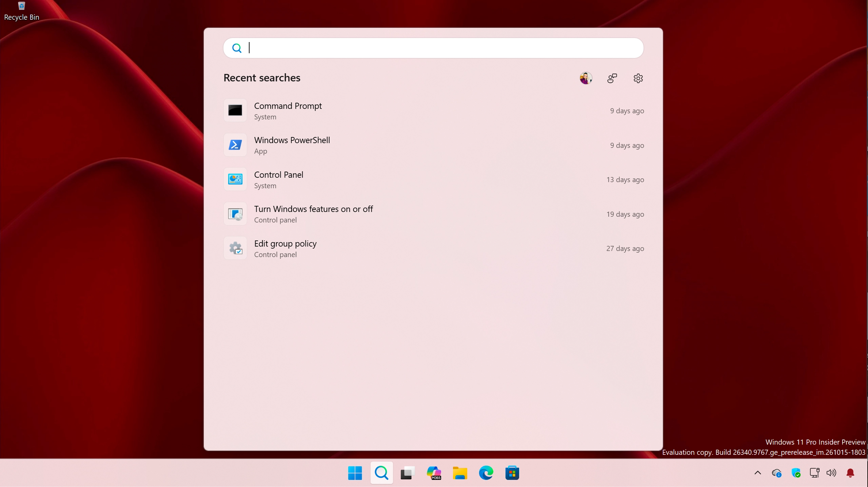
Task: Click the network display tray icon
Action: tap(814, 473)
